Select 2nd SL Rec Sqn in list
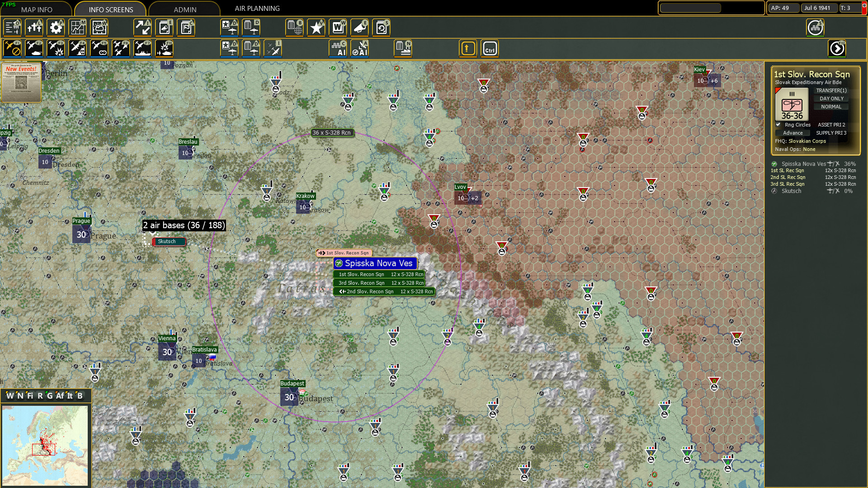Screen dimensions: 868x488 (x=813, y=177)
